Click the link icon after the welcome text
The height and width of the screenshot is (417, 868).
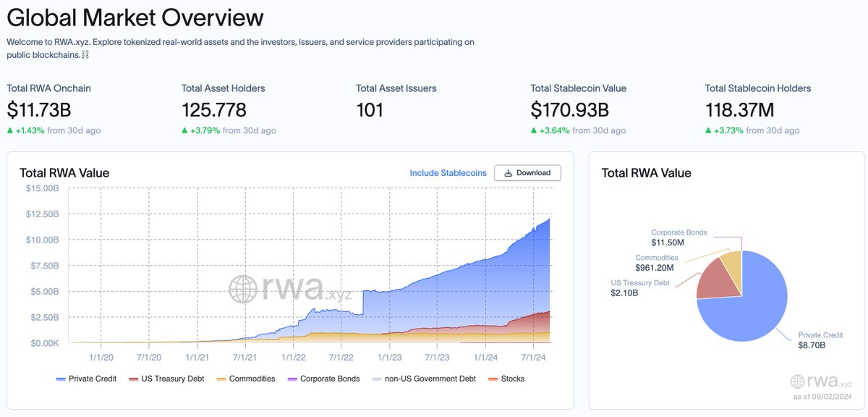point(86,55)
